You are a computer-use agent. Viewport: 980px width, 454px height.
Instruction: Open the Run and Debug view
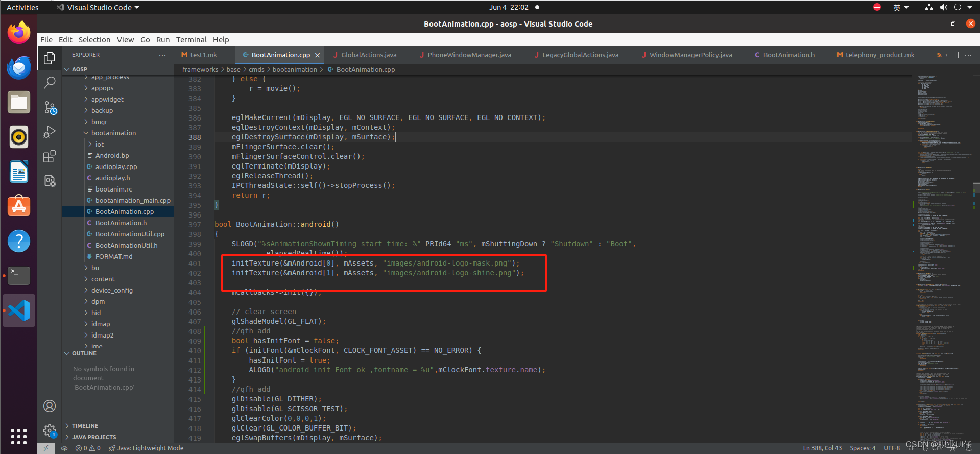tap(50, 132)
